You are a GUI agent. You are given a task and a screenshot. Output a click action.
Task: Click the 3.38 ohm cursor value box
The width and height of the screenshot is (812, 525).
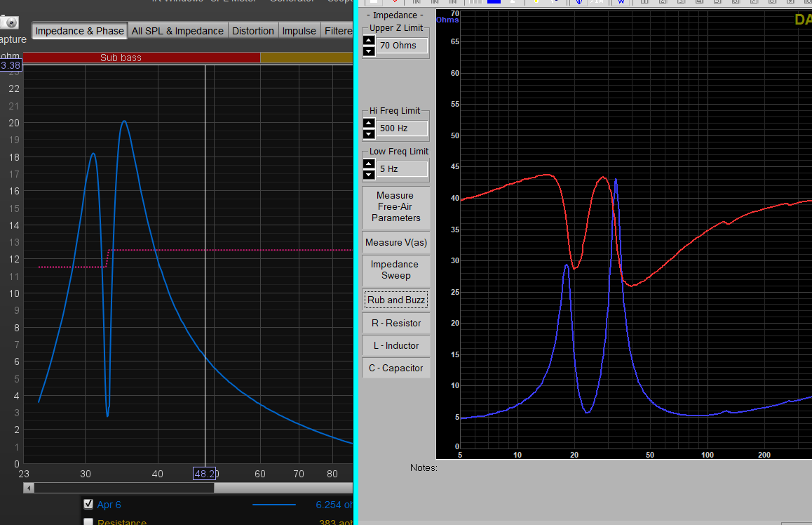point(11,65)
